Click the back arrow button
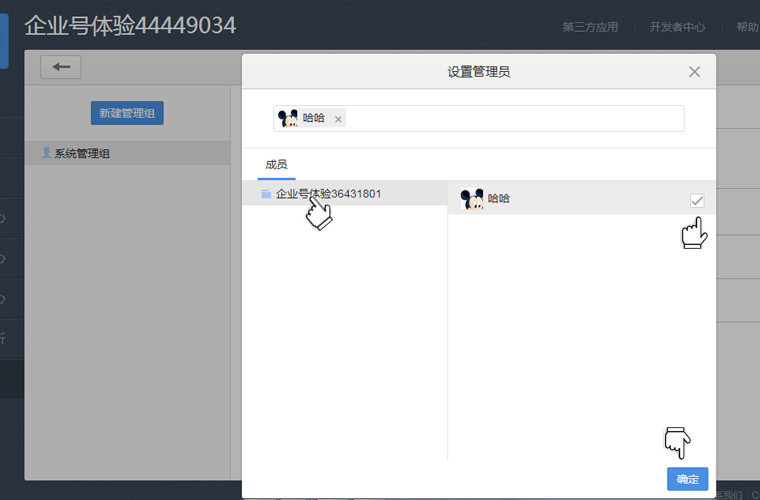This screenshot has width=760, height=500. (x=61, y=67)
